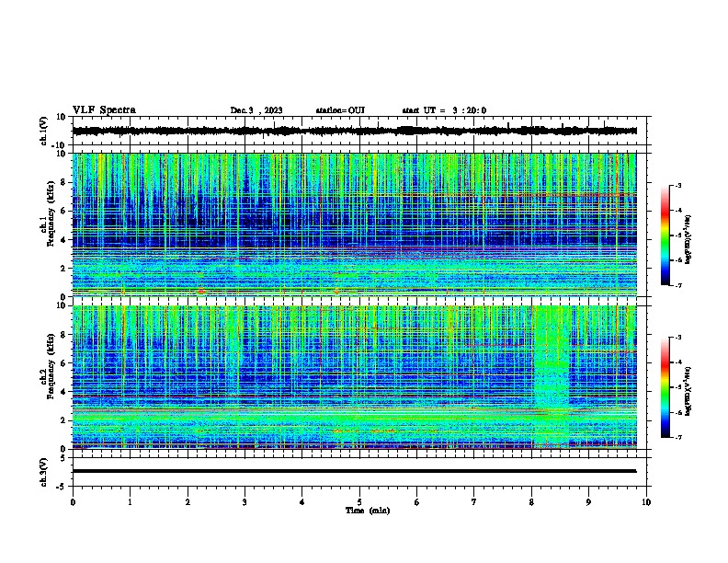
Task: Click the "-7" value below ch.2 colorbar
Action: [678, 438]
